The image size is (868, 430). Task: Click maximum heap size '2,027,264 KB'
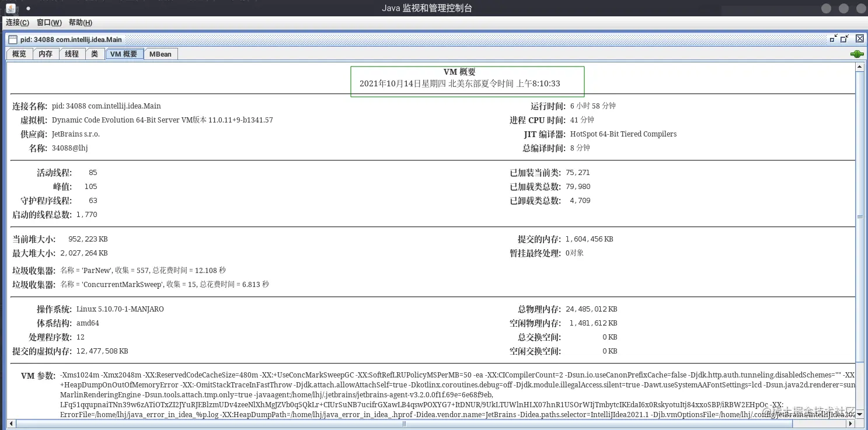click(x=84, y=253)
